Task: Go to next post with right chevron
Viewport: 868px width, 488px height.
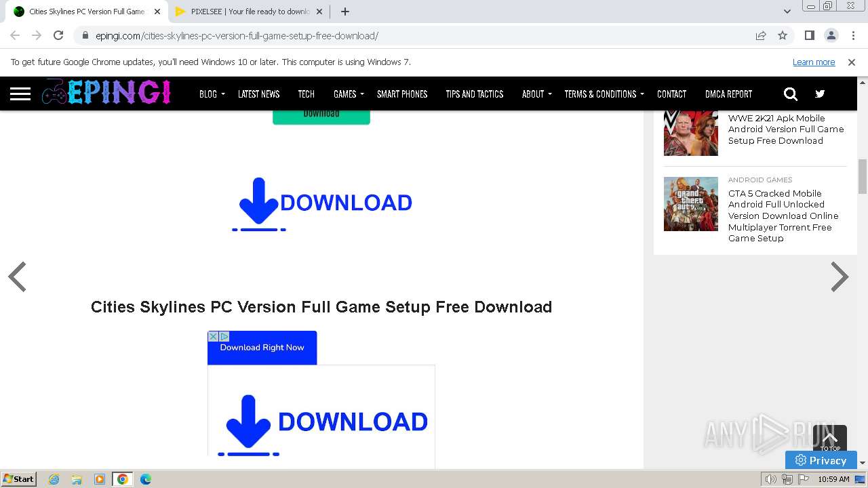Action: [840, 277]
